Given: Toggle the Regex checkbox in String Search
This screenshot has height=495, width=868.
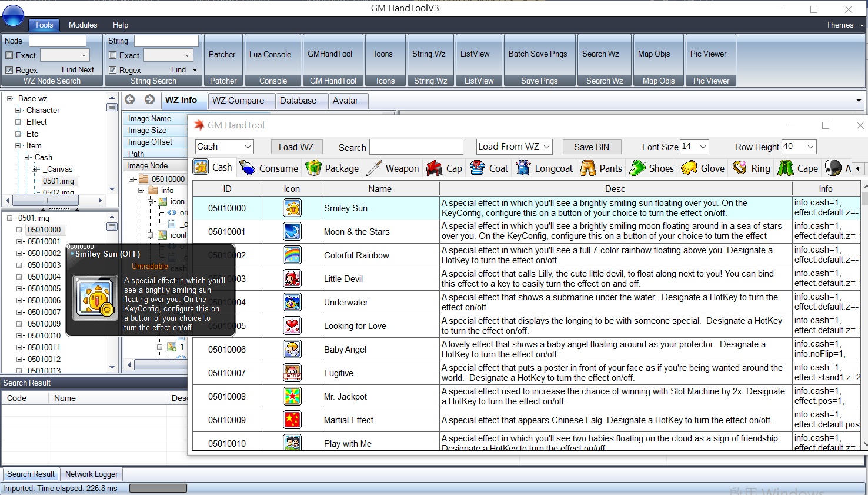Looking at the screenshot, I should coord(112,69).
